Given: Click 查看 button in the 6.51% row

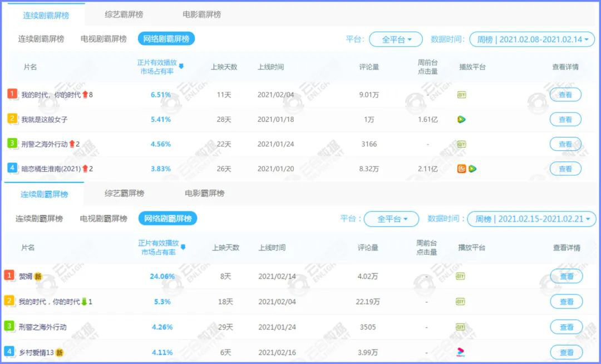Looking at the screenshot, I should (565, 95).
